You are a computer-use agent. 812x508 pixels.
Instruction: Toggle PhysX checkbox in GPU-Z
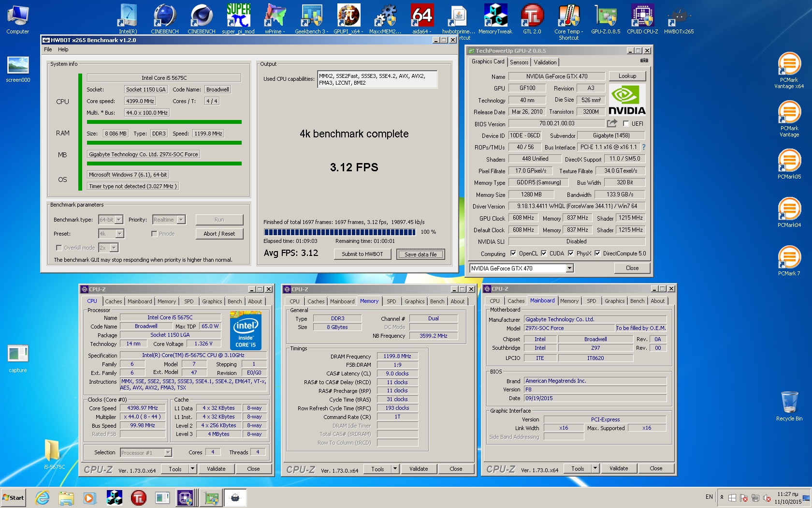[x=571, y=253]
